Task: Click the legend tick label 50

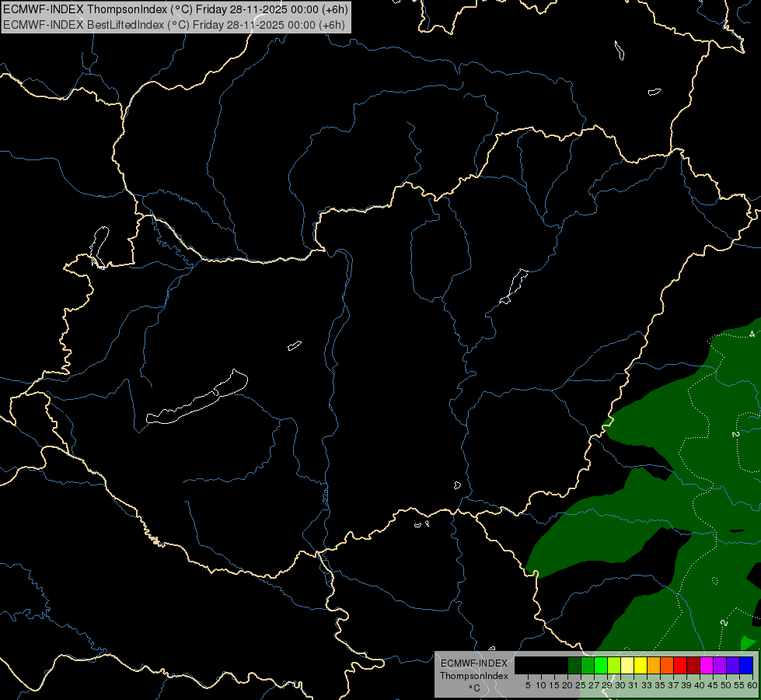Action: [725, 685]
